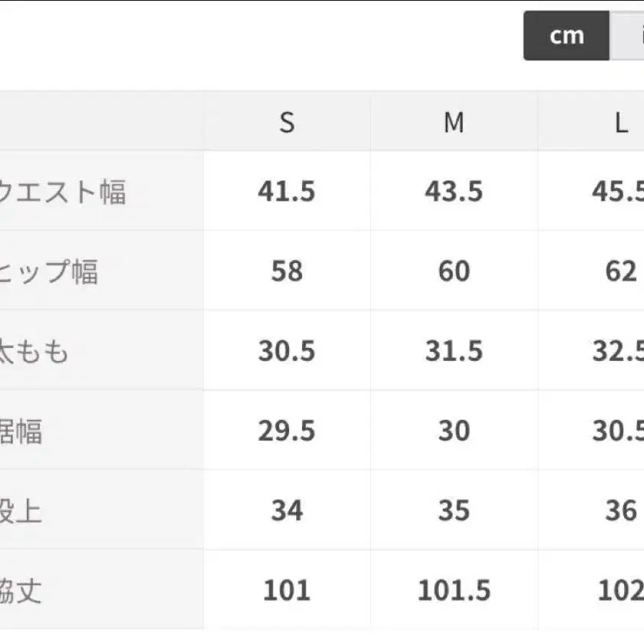Select the 太もも row label
Screen dimensions: 644x644
coord(34,351)
